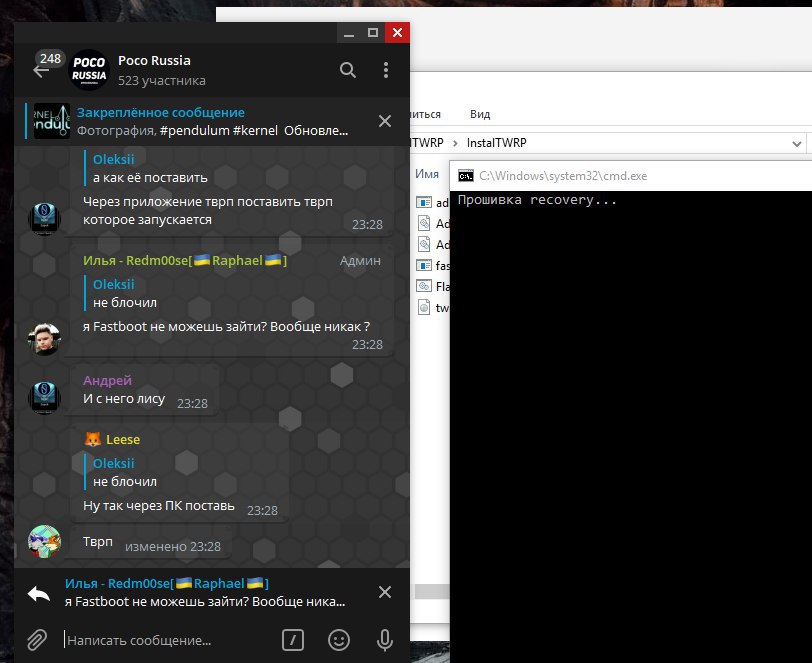Select the edited 'Тврп' message
Image resolution: width=812 pixels, height=663 pixels.
coord(97,542)
